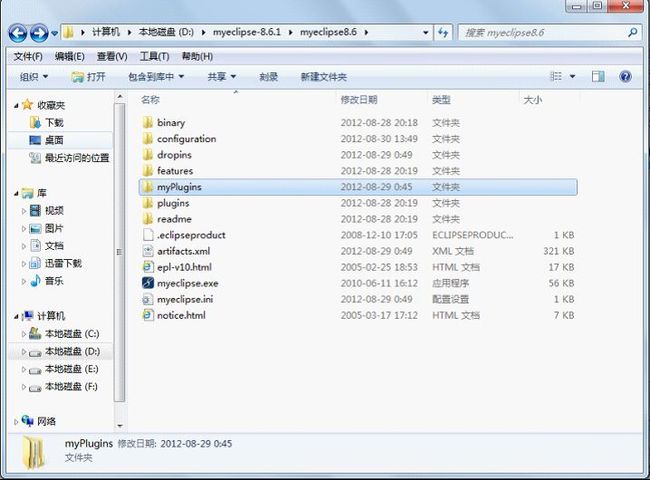Select the plugins folder icon
Viewport: 650px width, 480px height.
coord(148,203)
